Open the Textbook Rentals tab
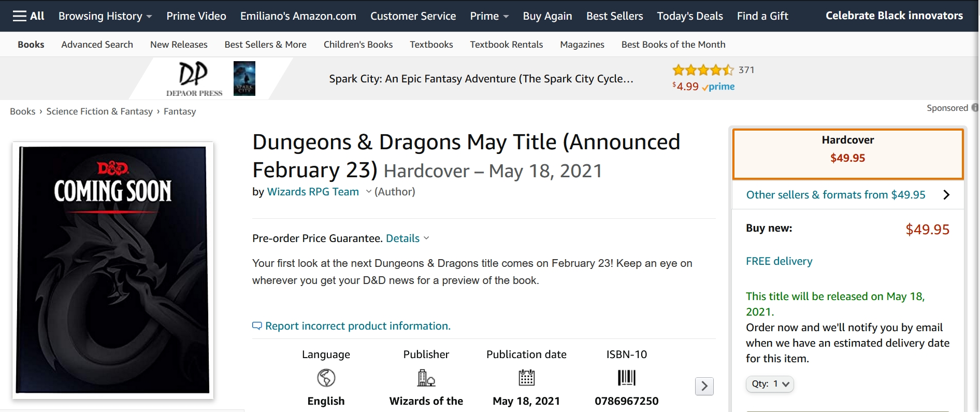 tap(506, 45)
